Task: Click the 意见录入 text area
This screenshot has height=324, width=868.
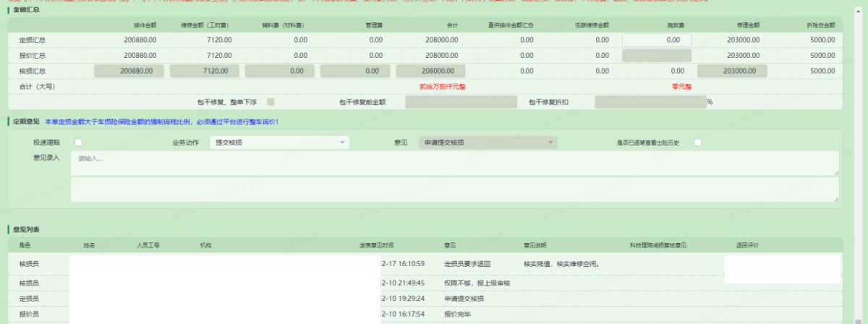Action: 454,163
